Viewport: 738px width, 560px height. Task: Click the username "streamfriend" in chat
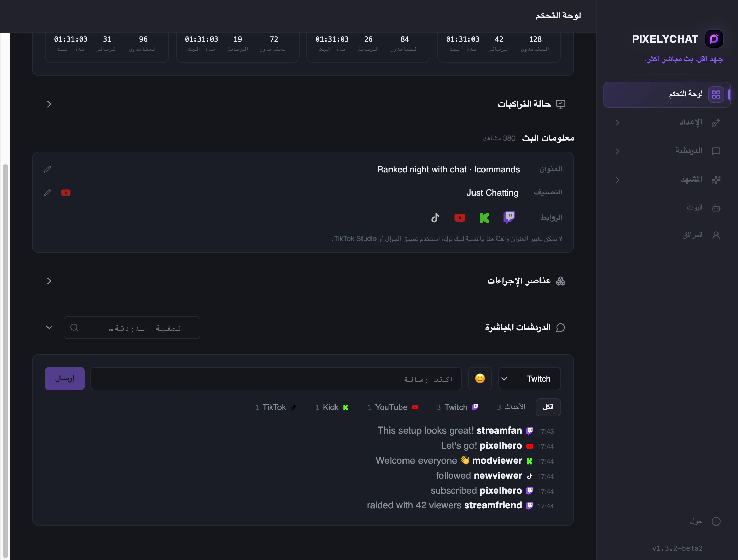pyautogui.click(x=493, y=505)
